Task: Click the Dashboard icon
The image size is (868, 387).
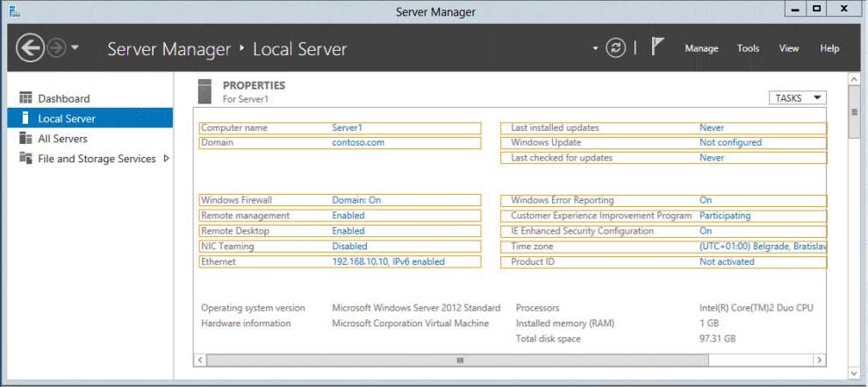Action: pyautogui.click(x=25, y=98)
